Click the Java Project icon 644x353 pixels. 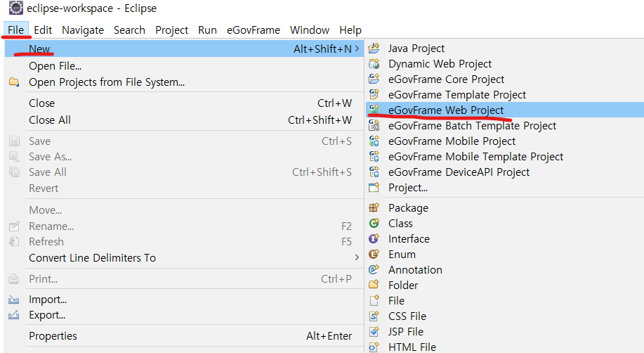374,49
